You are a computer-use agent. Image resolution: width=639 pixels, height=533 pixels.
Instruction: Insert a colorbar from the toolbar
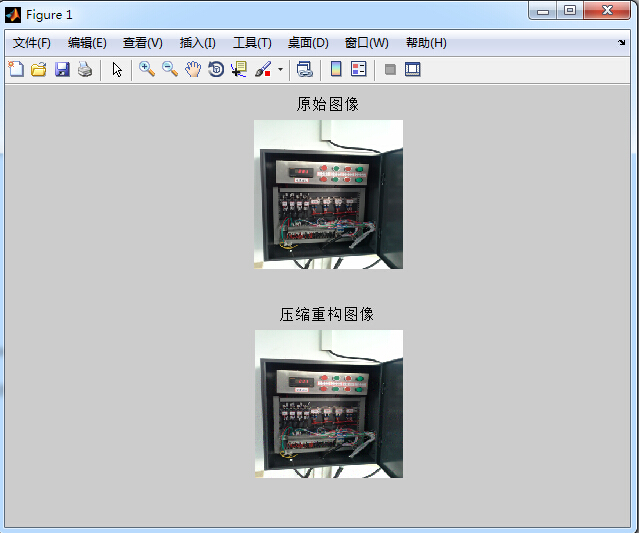point(336,69)
